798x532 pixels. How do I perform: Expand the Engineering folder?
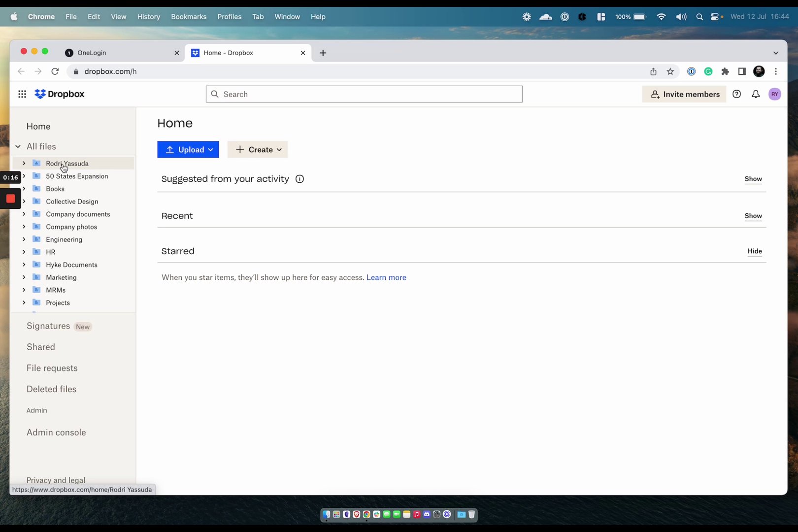[x=24, y=239]
